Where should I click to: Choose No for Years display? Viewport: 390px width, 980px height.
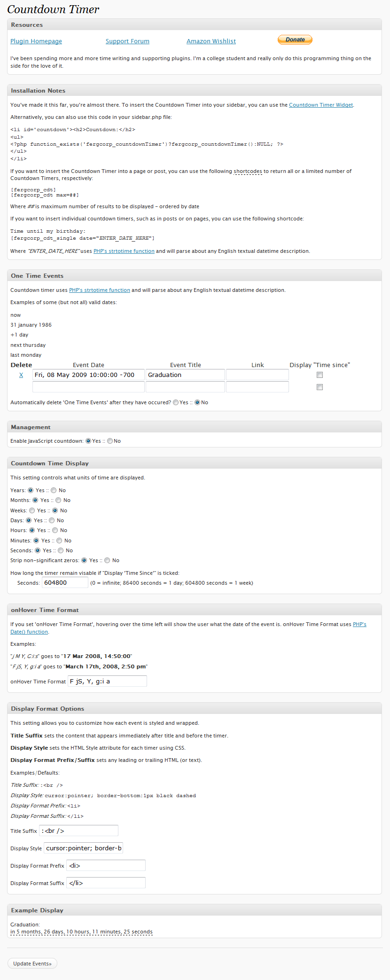tap(54, 490)
